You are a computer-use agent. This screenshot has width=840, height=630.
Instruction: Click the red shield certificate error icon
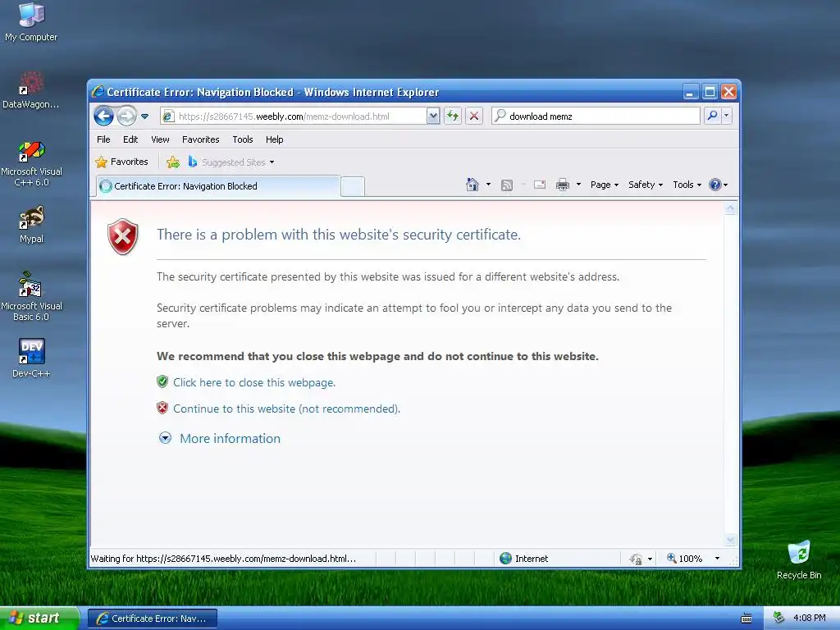pyautogui.click(x=123, y=236)
